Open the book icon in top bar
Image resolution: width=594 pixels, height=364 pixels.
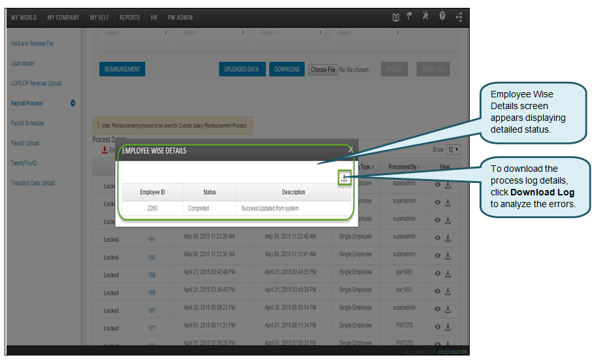(396, 17)
